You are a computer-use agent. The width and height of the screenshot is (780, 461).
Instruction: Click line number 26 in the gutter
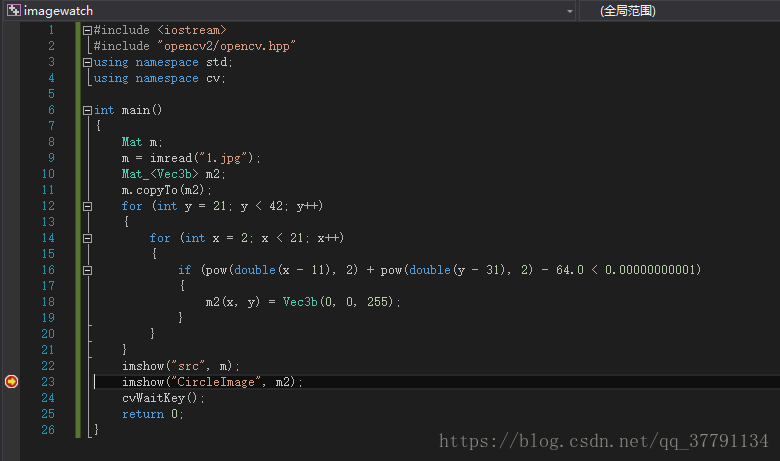(48, 430)
